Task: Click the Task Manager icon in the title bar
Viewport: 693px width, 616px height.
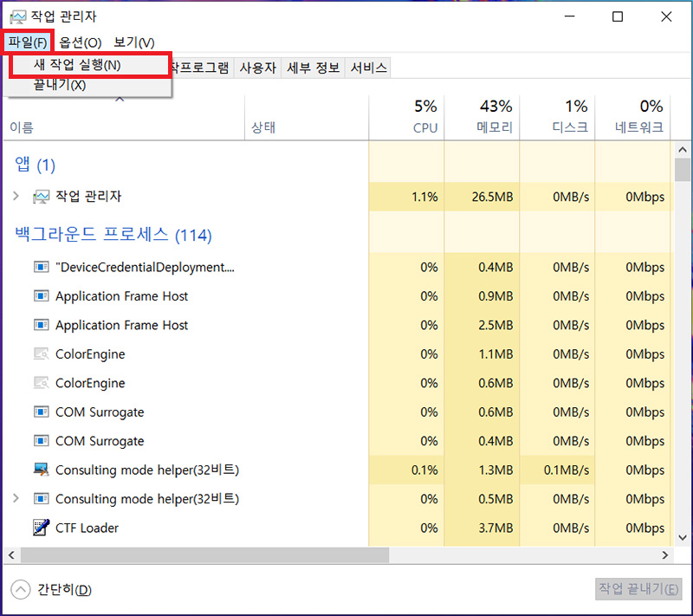Action: 17,16
